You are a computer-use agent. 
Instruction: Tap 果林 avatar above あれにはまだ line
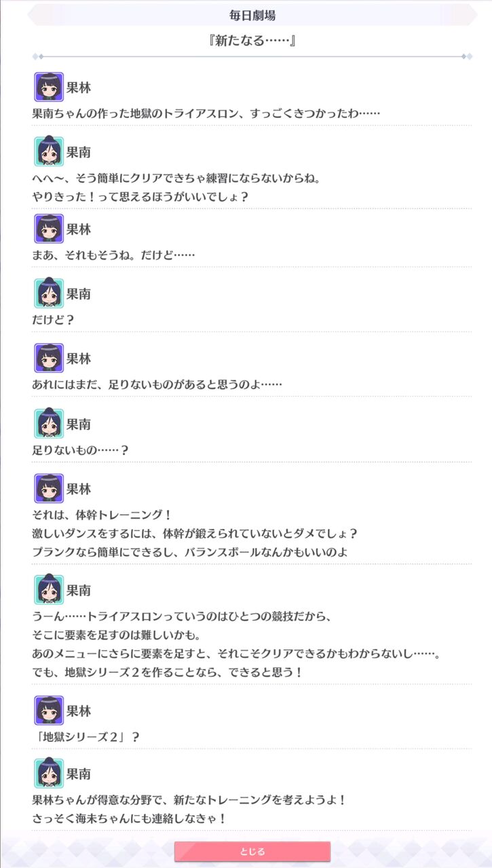pos(49,358)
